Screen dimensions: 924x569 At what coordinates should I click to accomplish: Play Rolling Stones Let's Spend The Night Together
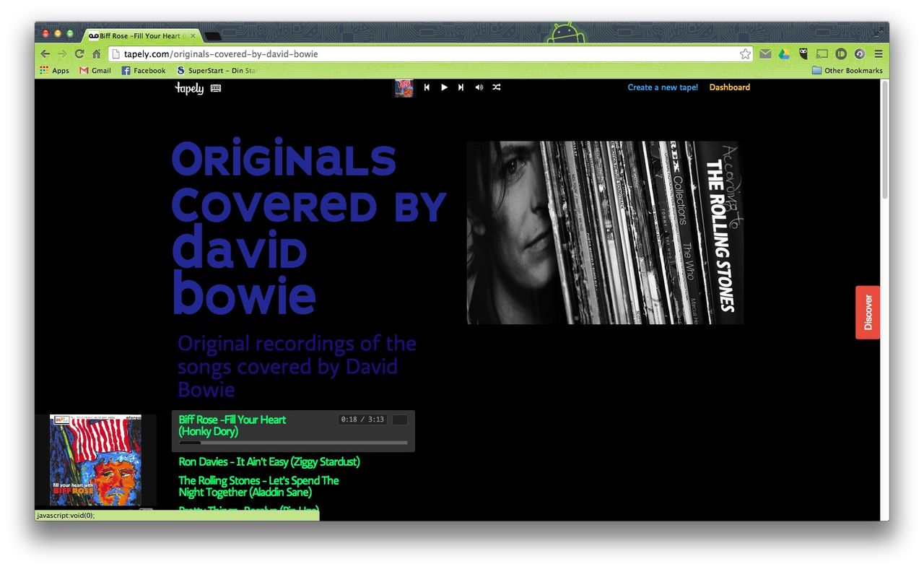(258, 486)
